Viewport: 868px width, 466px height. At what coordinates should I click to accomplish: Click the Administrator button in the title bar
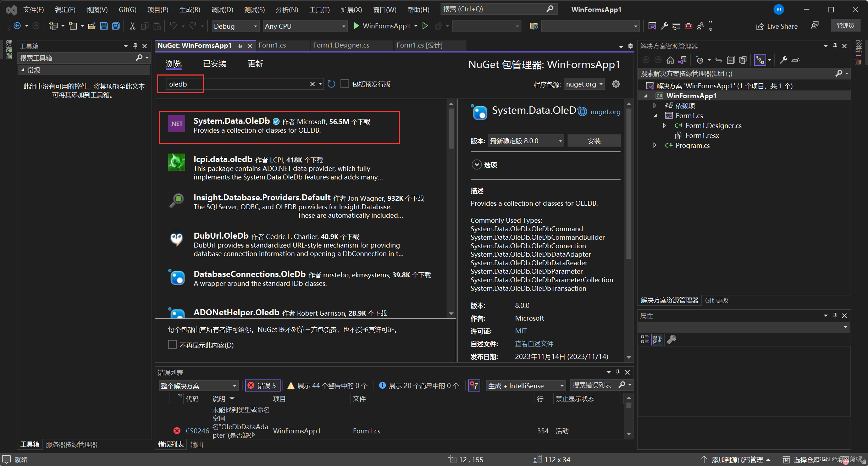(845, 26)
